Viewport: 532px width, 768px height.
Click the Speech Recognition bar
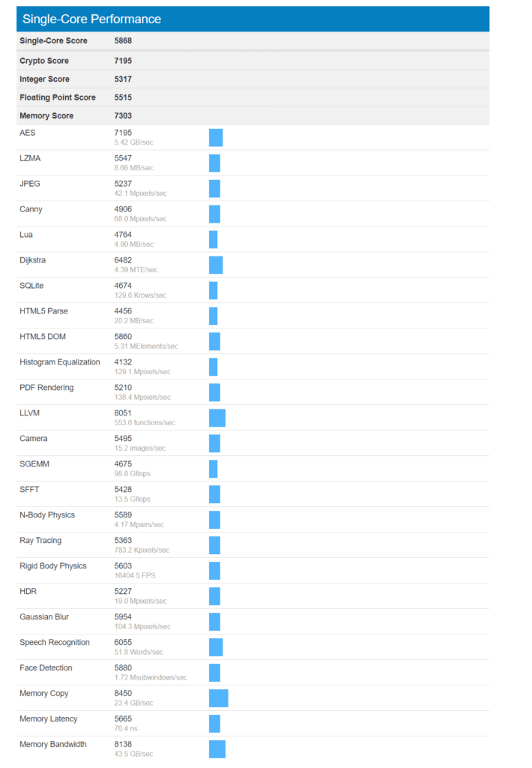click(x=216, y=647)
